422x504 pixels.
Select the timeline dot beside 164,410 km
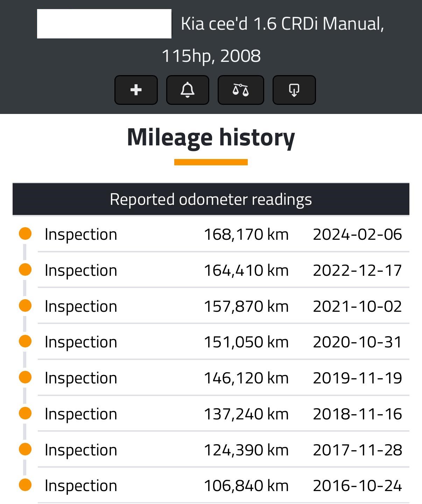tap(25, 269)
